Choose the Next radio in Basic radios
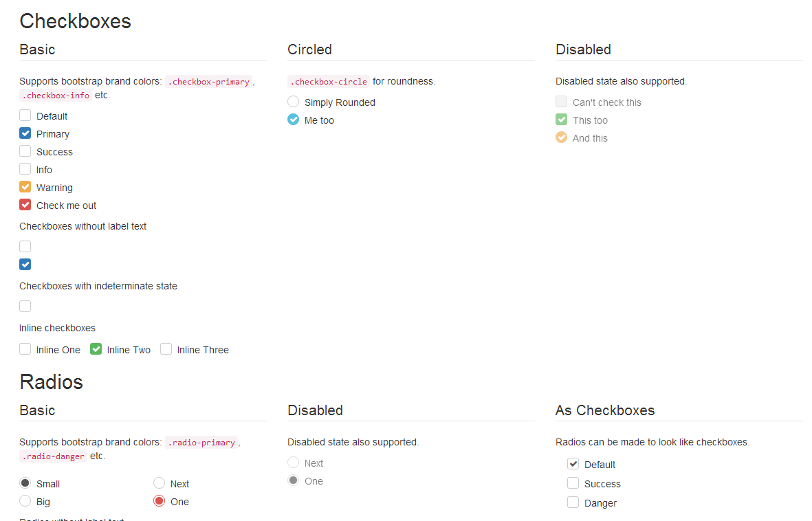 (159, 483)
